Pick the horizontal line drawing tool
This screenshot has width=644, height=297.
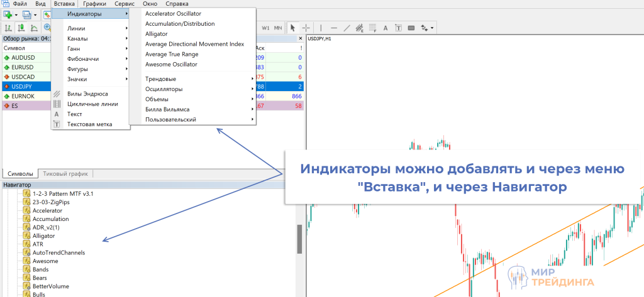coord(334,28)
